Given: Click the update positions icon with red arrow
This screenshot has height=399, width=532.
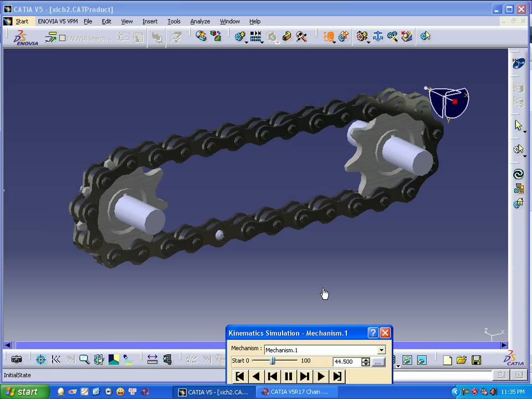Looking at the screenshot, I should (x=407, y=37).
